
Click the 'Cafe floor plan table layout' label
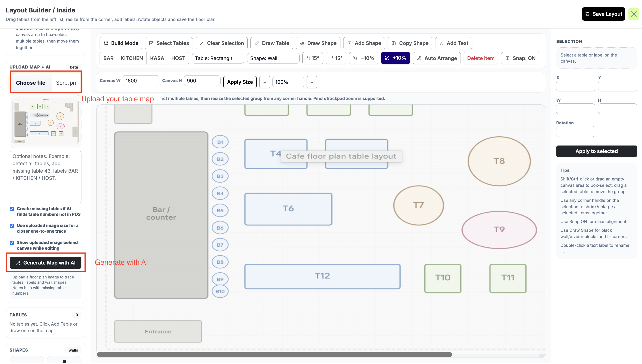[341, 156]
